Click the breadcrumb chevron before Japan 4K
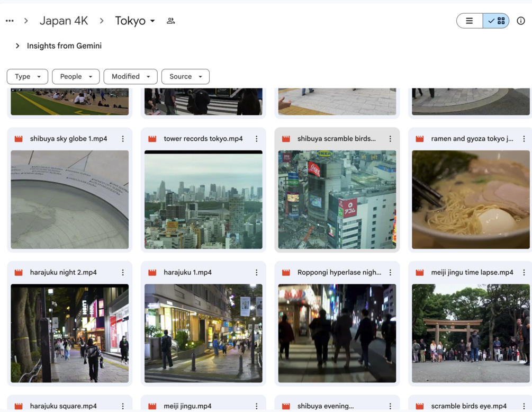 [x=26, y=21]
